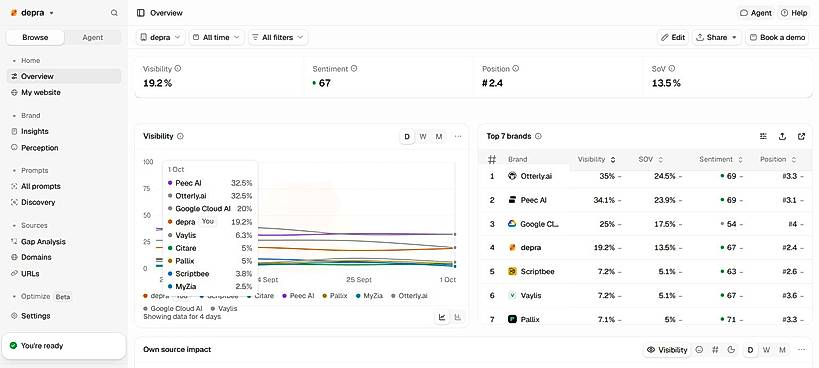Click the info icon next to SoV metric

point(672,68)
